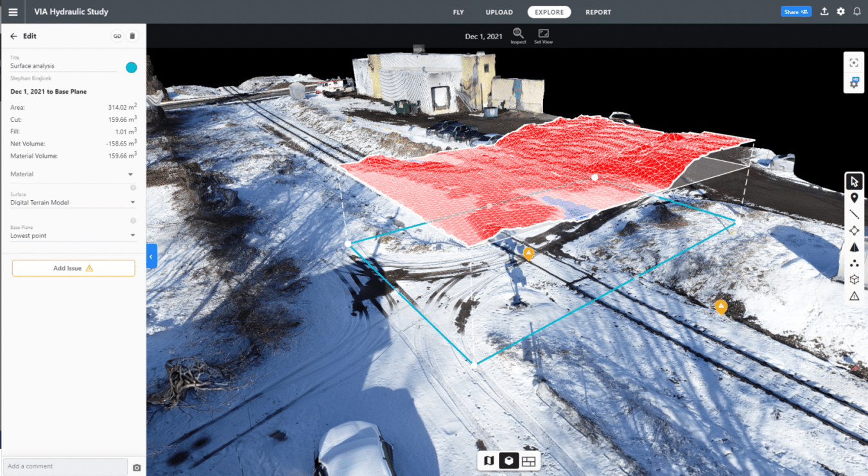
Task: Select the volume measurement tool
Action: [x=854, y=246]
